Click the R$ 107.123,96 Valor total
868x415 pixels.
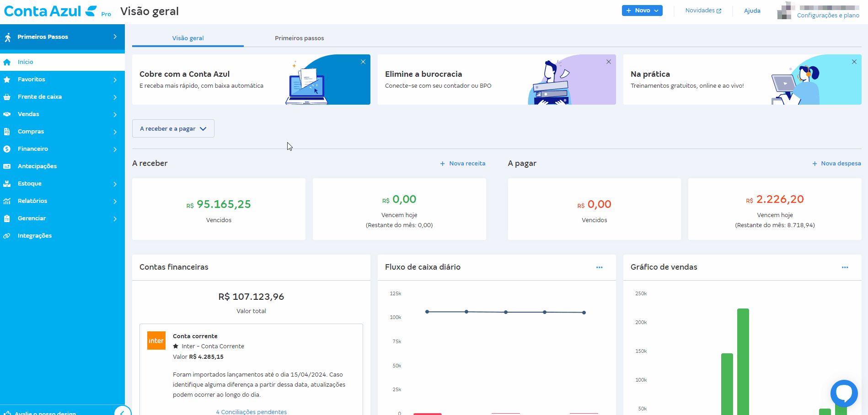pyautogui.click(x=251, y=297)
